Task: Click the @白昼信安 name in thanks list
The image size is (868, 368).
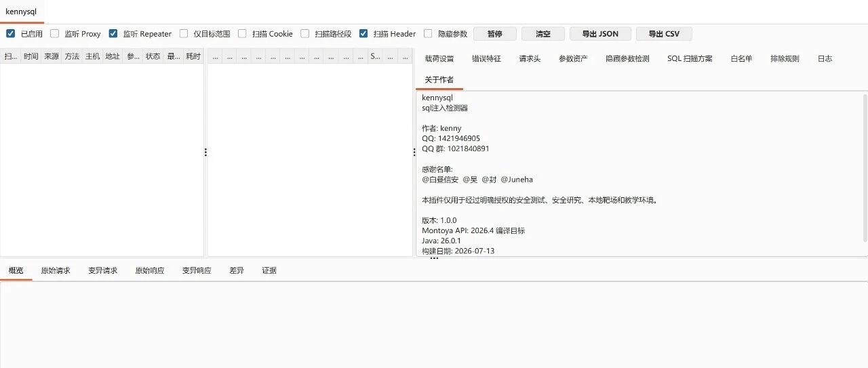Action: [440, 180]
